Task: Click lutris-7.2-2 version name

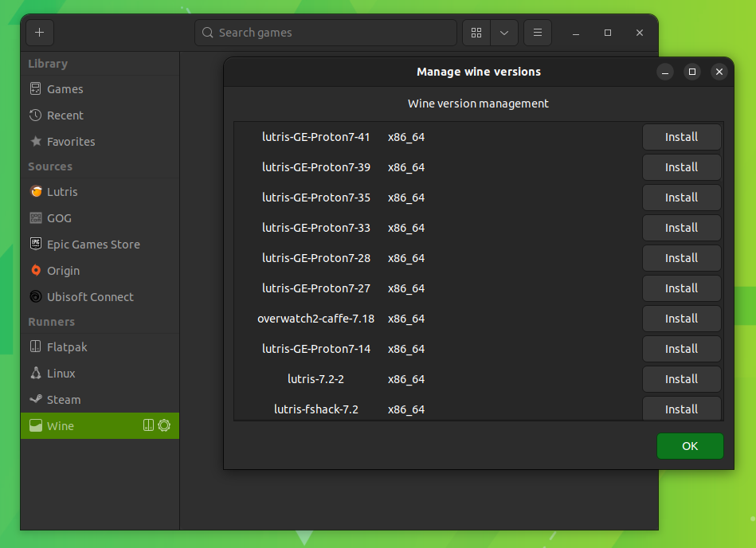Action: tap(315, 379)
